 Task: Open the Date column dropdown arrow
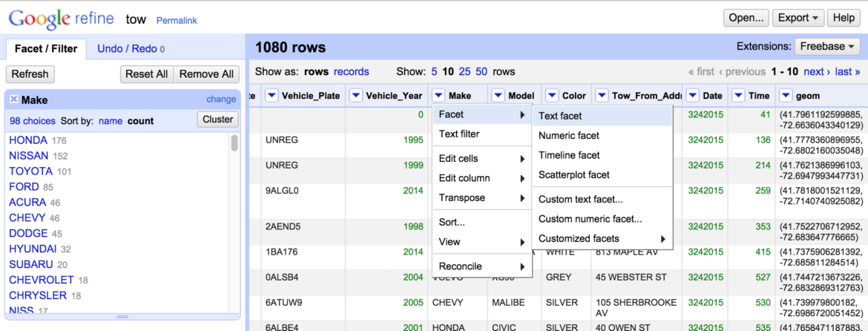click(693, 96)
